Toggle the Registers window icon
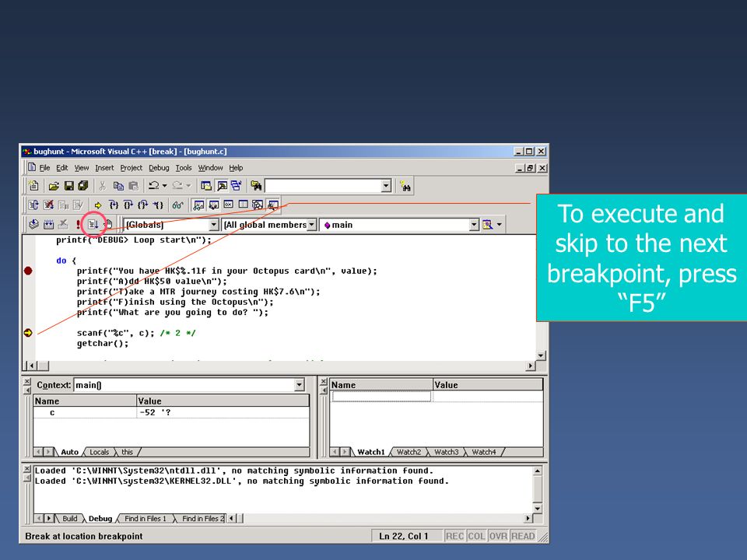 coord(229,205)
